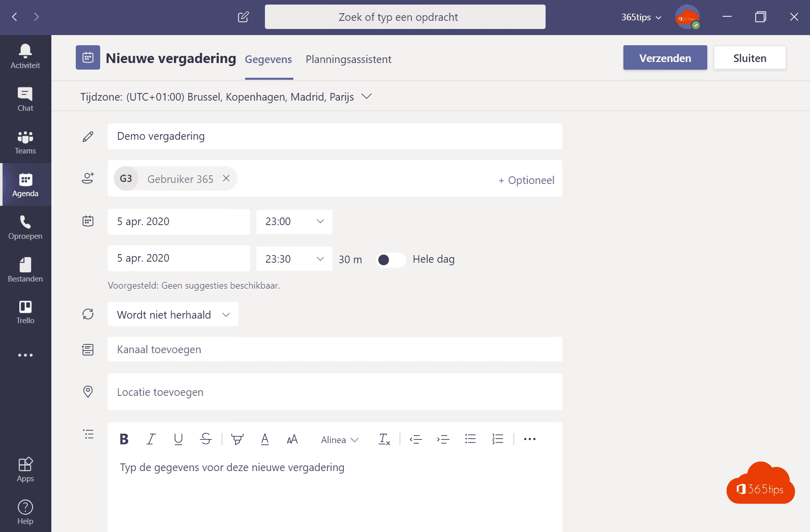Click the Bold formatting icon
810x532 pixels.
(x=124, y=439)
